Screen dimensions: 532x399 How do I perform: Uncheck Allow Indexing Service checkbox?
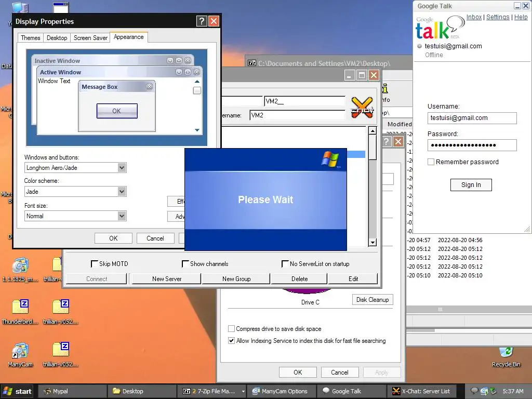pyautogui.click(x=231, y=341)
